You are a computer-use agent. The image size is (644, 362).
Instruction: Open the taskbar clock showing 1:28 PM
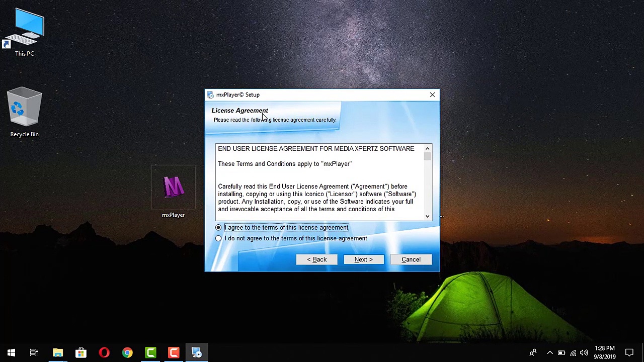(604, 352)
